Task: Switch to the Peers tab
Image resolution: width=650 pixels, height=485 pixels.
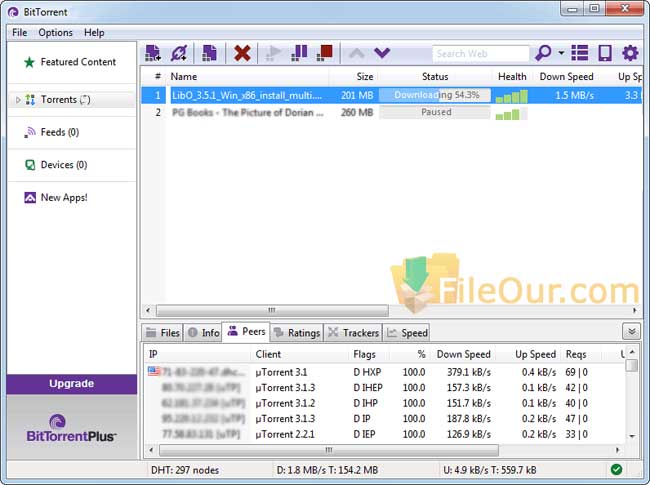Action: [246, 332]
